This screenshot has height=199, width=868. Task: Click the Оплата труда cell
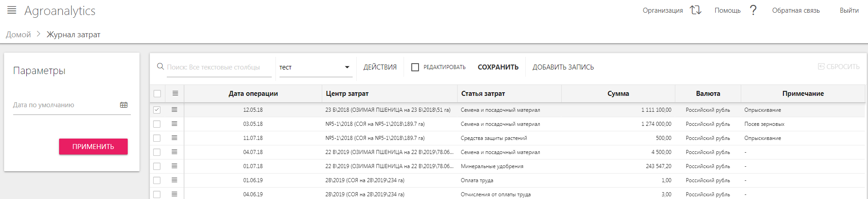click(509, 180)
